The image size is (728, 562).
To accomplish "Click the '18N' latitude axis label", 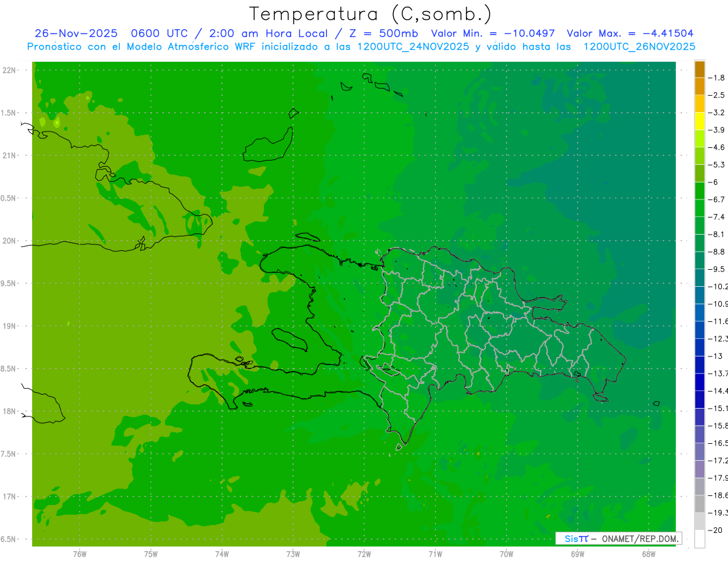I will [x=10, y=411].
